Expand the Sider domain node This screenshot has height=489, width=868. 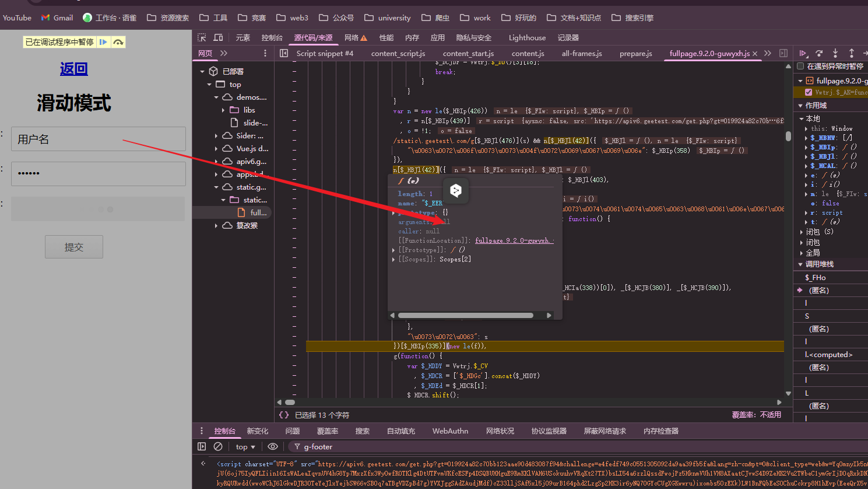tap(216, 135)
